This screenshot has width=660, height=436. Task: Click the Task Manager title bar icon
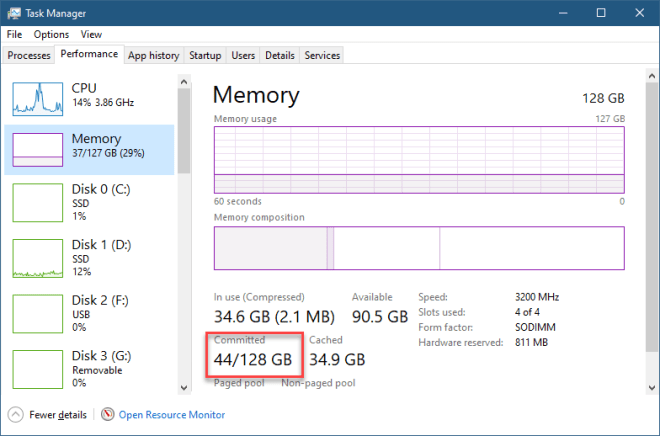click(x=13, y=13)
